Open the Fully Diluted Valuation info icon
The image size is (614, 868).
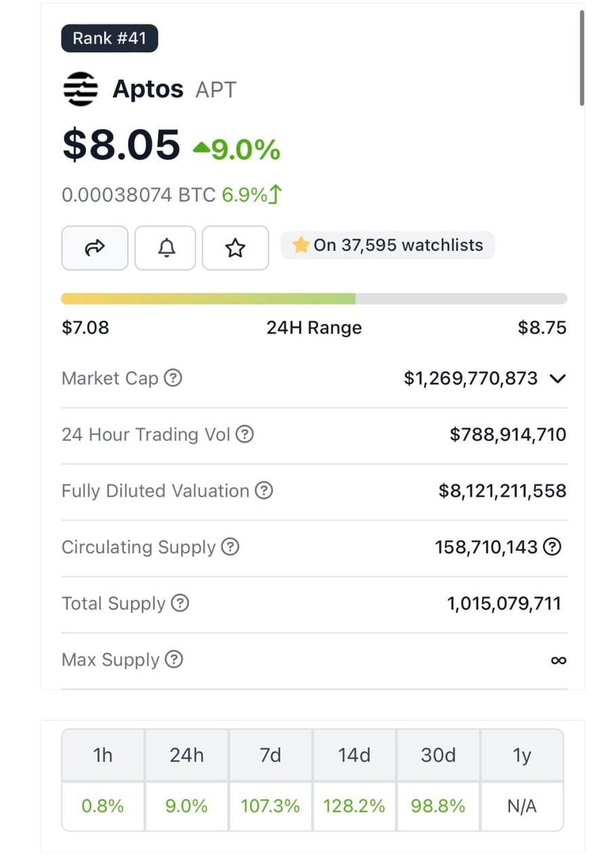click(264, 491)
